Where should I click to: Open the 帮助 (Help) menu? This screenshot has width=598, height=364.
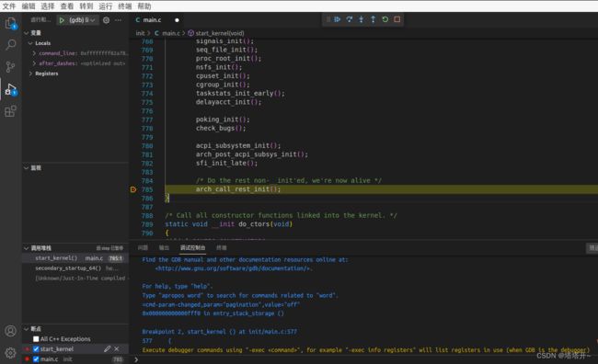144,6
